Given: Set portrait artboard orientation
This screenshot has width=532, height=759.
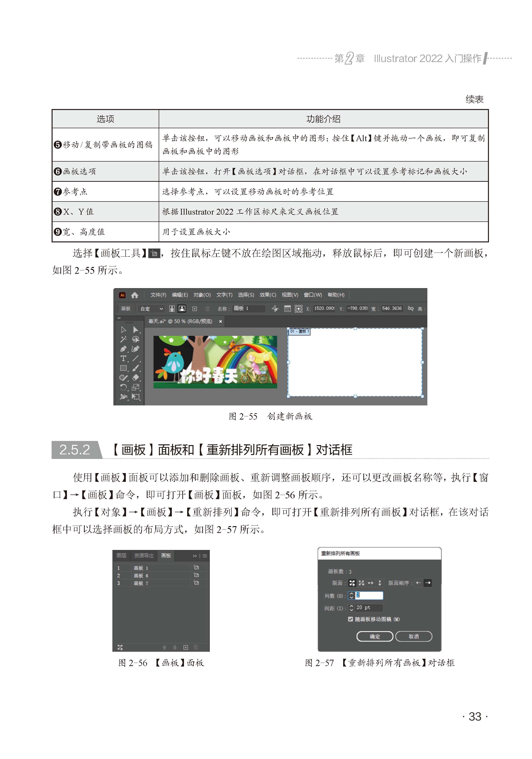Looking at the screenshot, I should 172,308.
